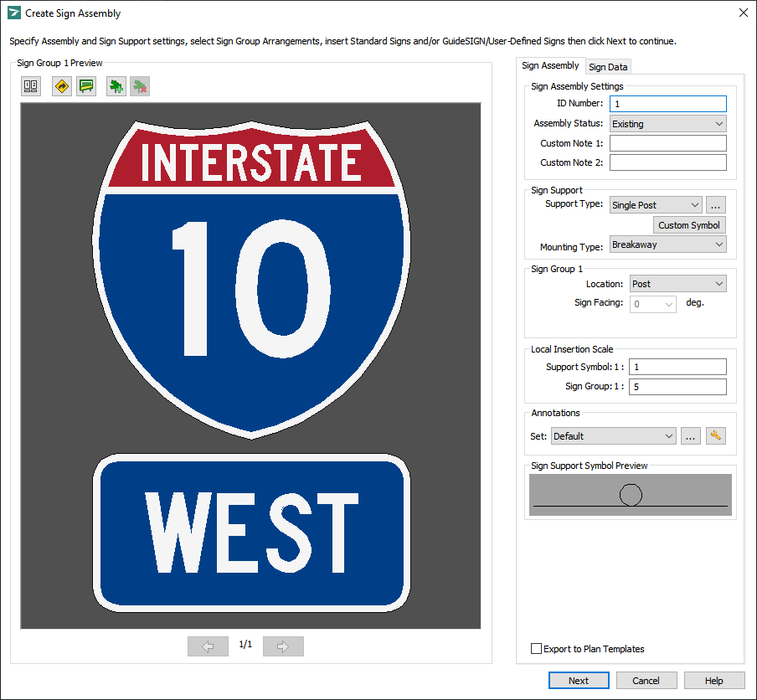
Task: Select the Interstate 10 shield in preview
Action: click(x=251, y=280)
